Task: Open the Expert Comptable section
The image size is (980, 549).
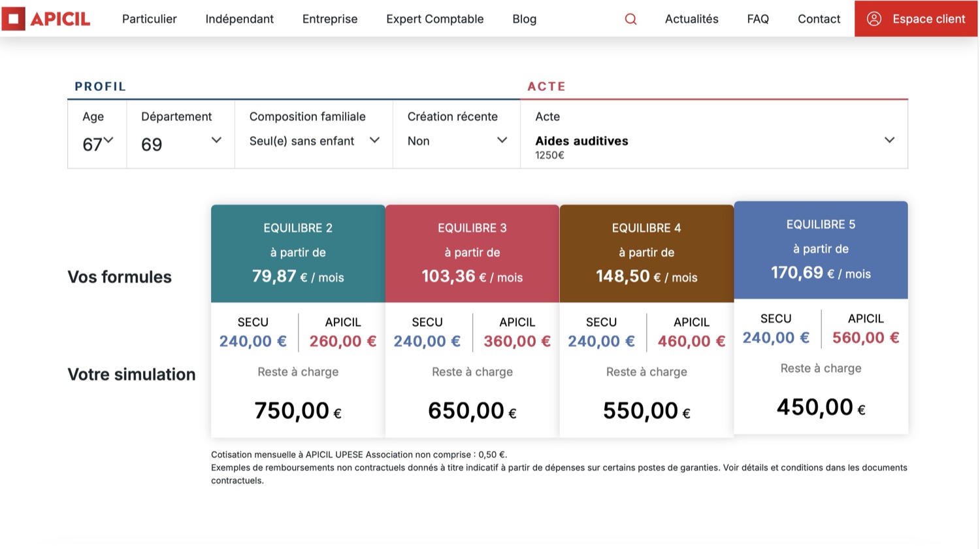Action: click(434, 19)
